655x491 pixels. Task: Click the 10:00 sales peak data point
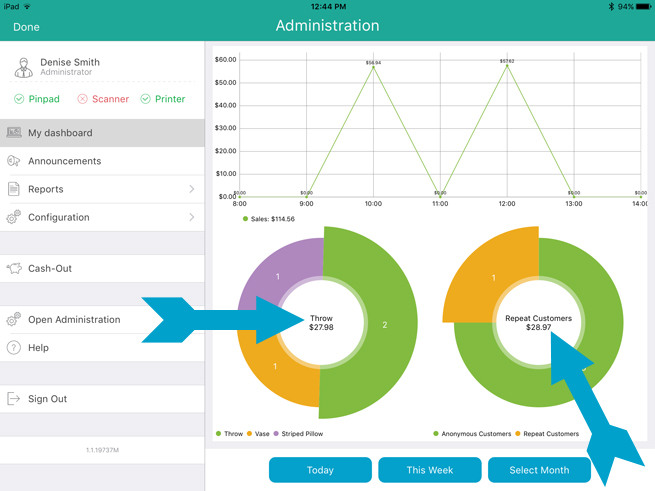[x=373, y=67]
